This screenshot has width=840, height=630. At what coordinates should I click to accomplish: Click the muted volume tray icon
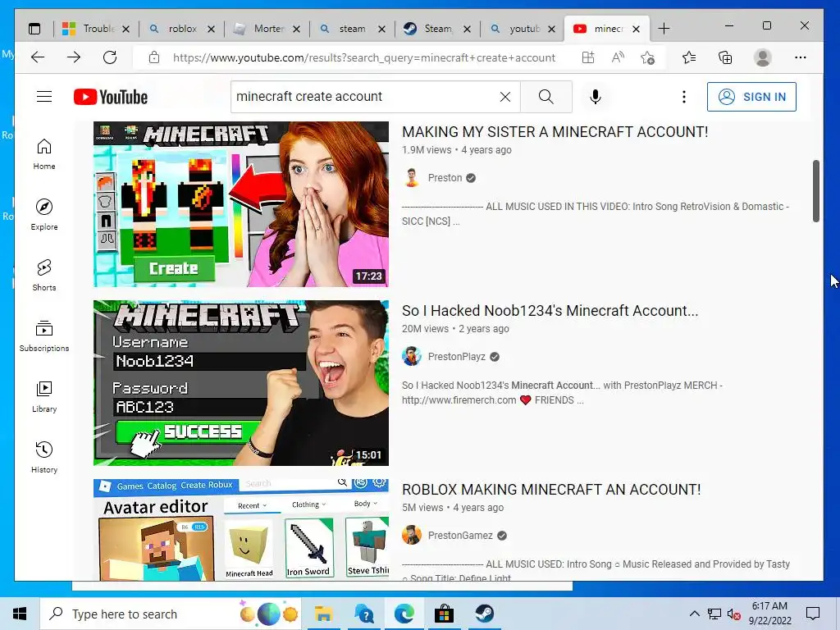(x=734, y=614)
